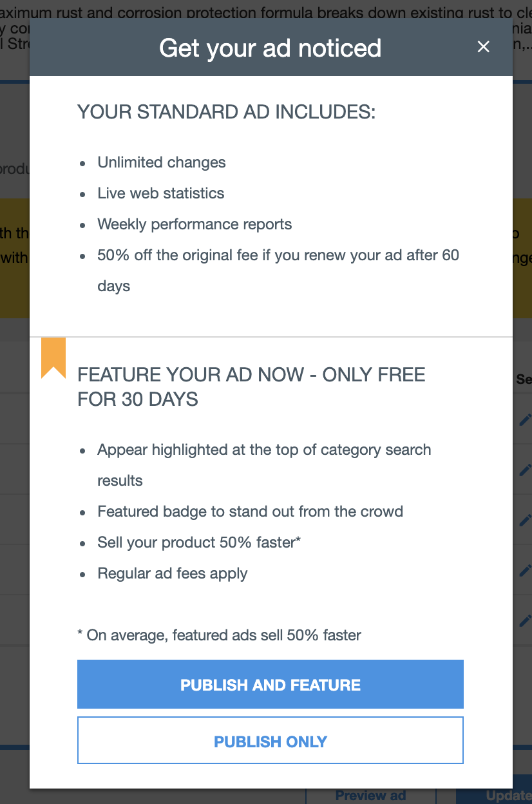
Task: Click the Weekly performance reports list item
Action: click(195, 224)
